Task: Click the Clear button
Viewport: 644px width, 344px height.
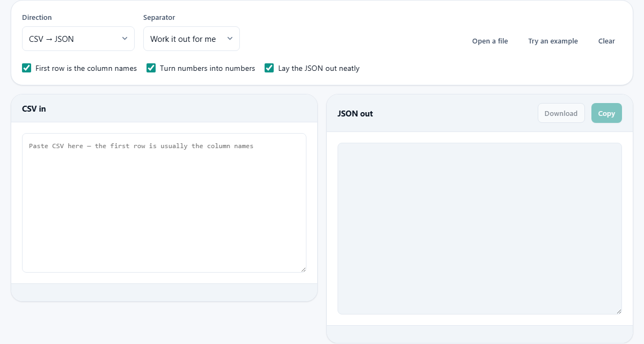Action: coord(606,41)
